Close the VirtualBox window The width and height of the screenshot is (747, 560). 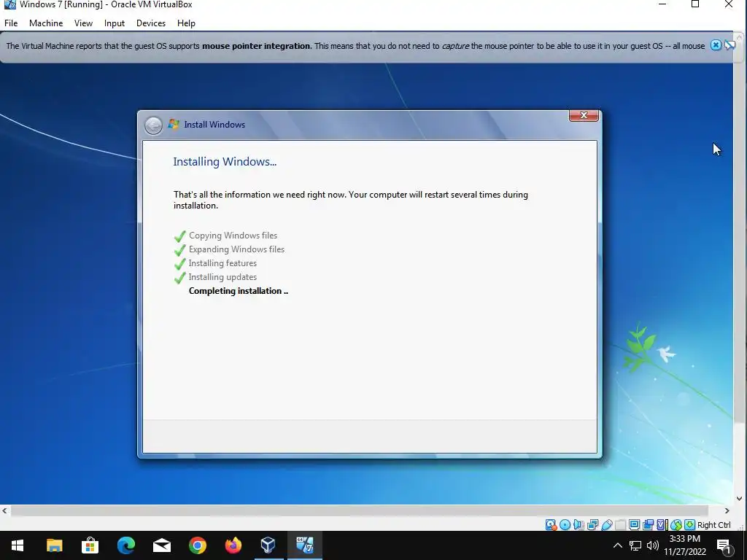pyautogui.click(x=729, y=4)
